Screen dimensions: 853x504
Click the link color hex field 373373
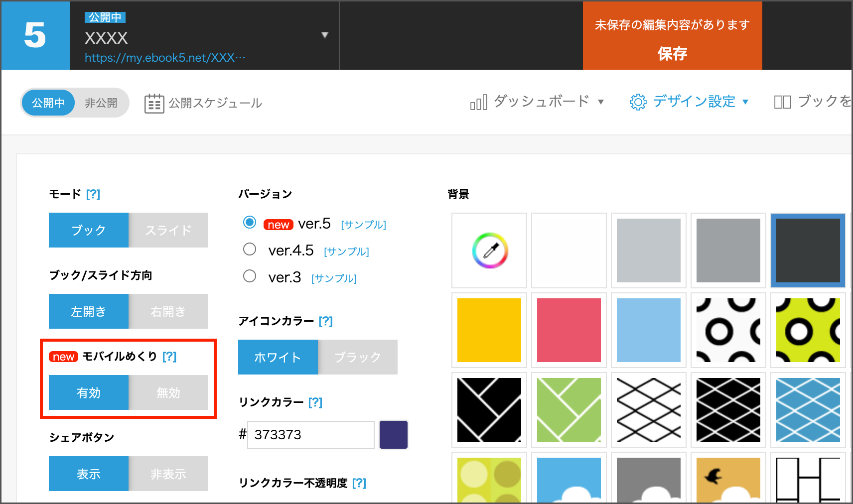click(x=311, y=435)
